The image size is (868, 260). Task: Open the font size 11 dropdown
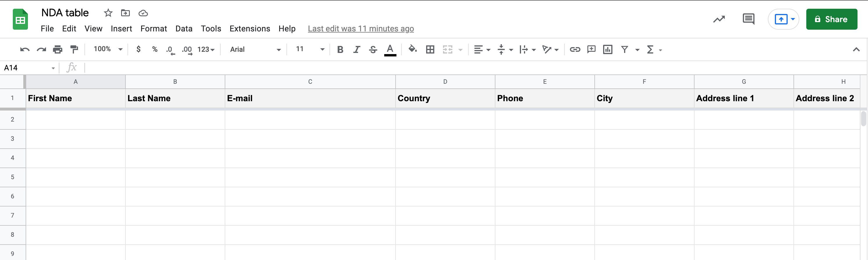coord(310,49)
